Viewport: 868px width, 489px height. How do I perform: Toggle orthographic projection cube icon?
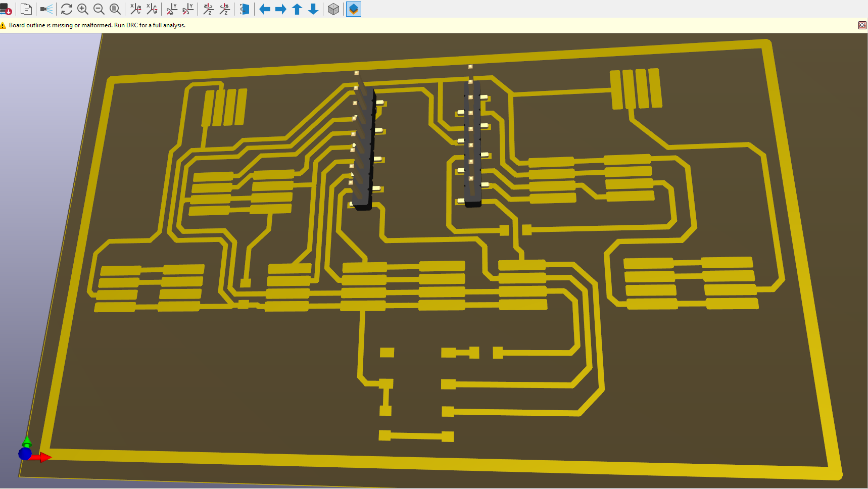click(x=333, y=9)
